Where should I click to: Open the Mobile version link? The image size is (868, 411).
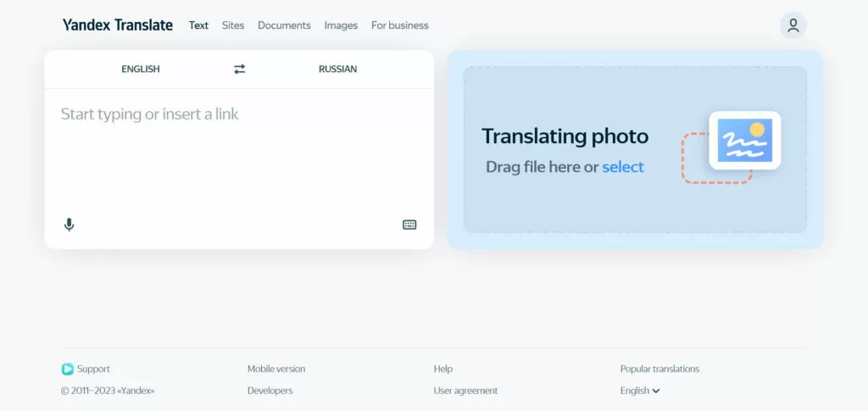[x=276, y=369]
